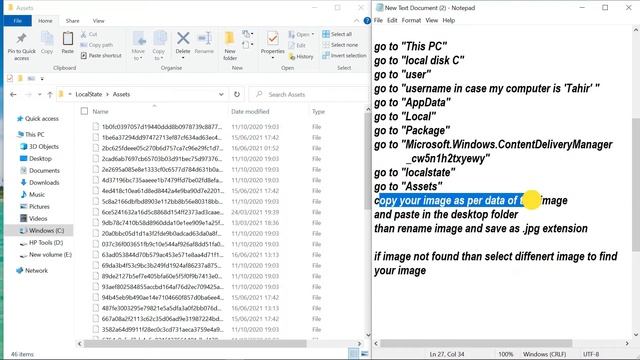This screenshot has width=640, height=360.
Task: Go back with Explorer back arrow
Action: (13, 94)
